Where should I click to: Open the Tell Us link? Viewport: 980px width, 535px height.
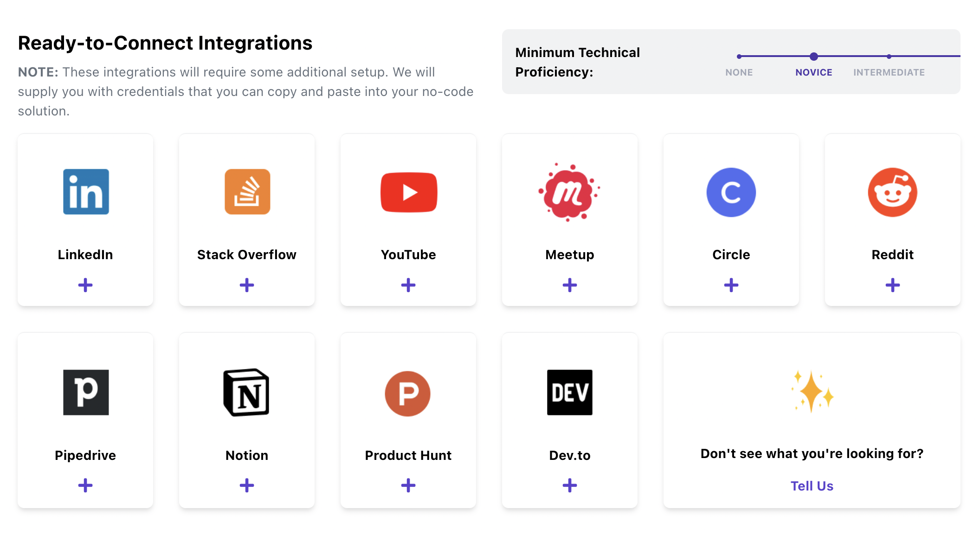click(812, 486)
